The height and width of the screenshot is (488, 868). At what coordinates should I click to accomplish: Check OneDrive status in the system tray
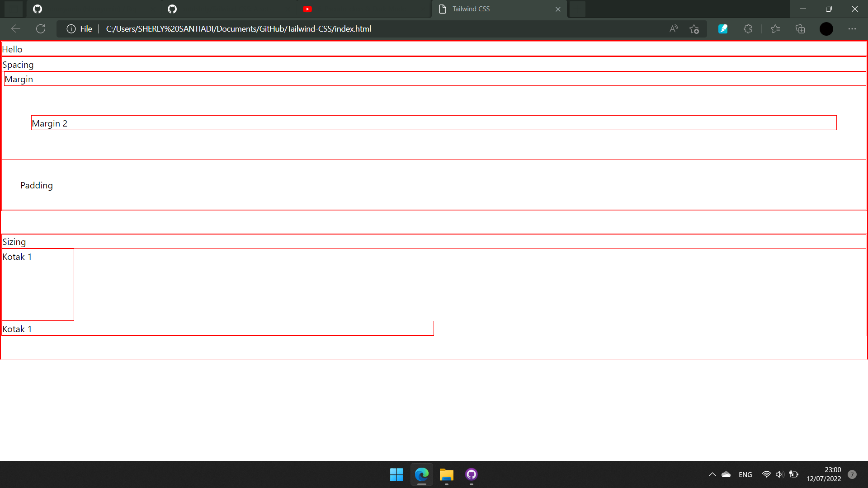tap(726, 474)
